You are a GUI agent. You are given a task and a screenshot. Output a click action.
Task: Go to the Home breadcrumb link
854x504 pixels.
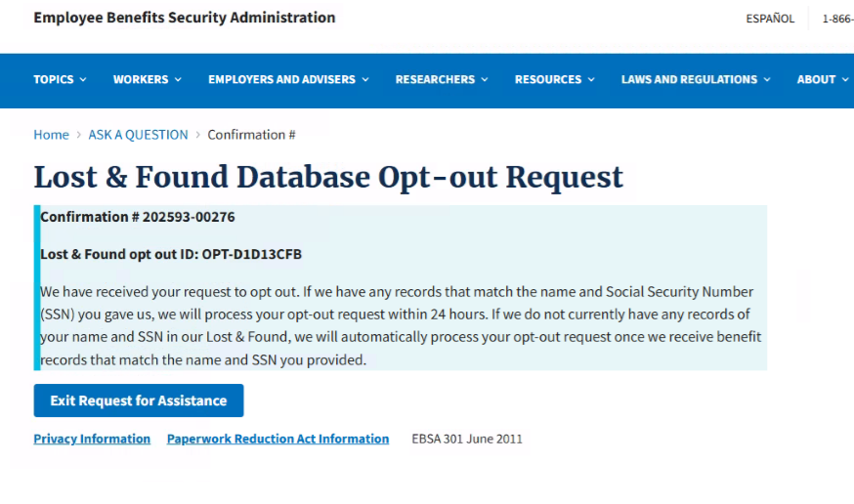51,135
